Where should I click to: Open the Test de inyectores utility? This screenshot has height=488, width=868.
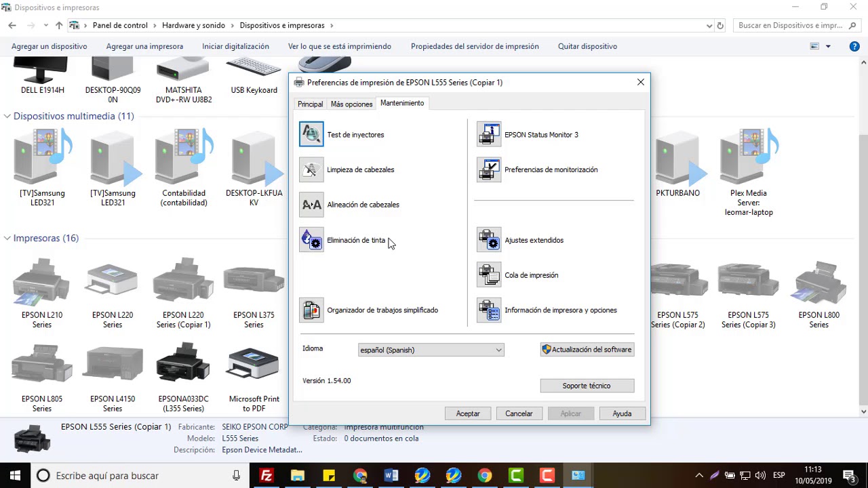311,134
